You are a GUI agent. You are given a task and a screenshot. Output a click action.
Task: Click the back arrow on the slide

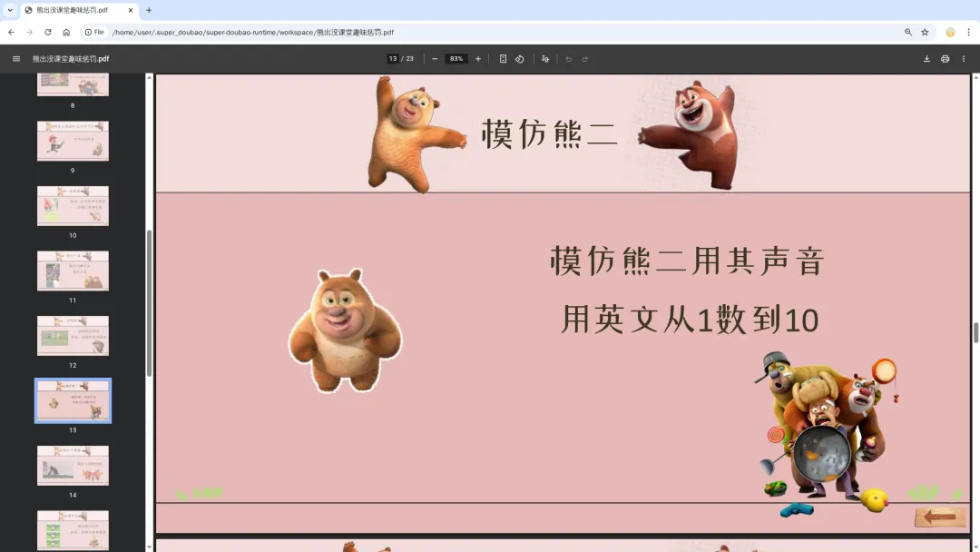pos(940,517)
